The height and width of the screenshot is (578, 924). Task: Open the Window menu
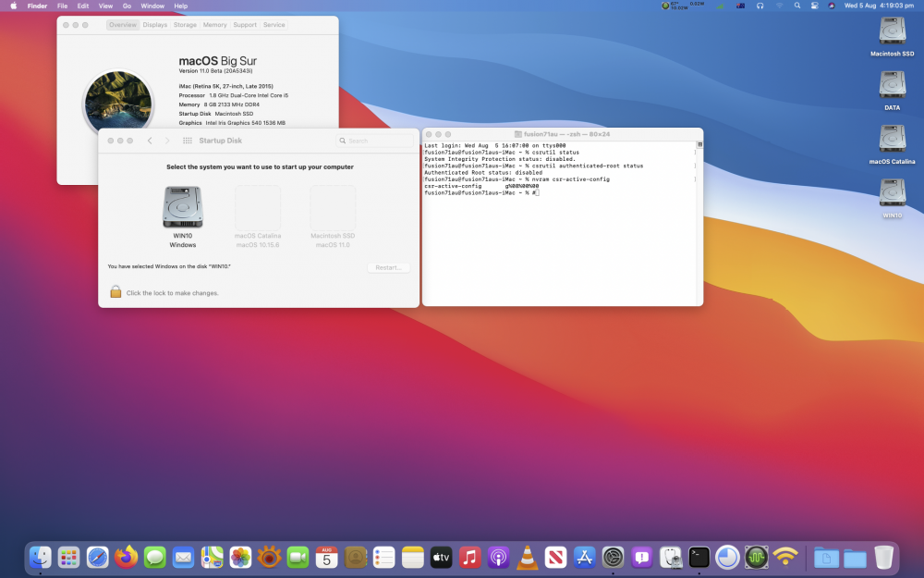[x=152, y=6]
